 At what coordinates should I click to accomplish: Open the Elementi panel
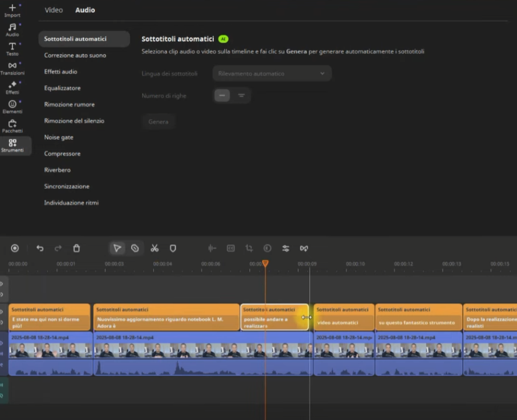point(12,107)
